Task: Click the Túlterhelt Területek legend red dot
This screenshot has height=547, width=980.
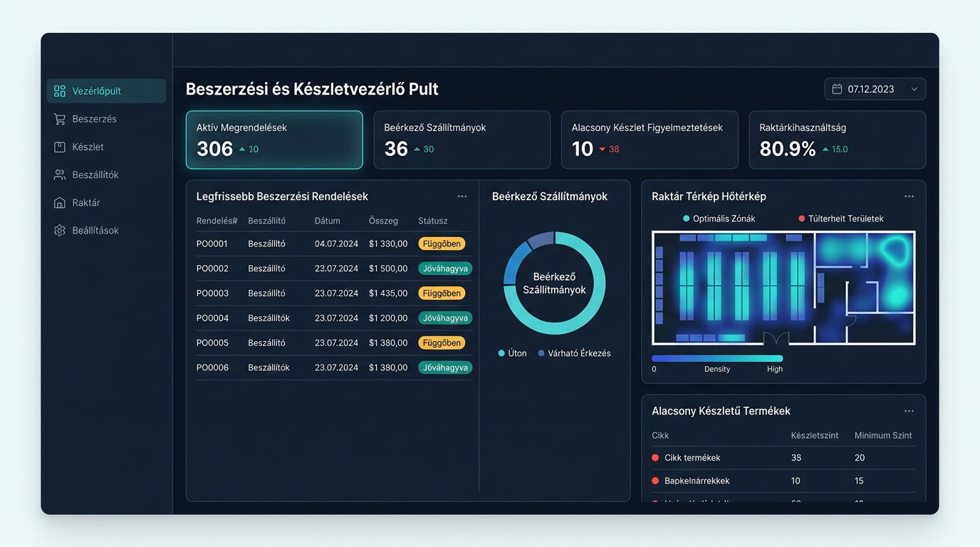Action: (802, 219)
